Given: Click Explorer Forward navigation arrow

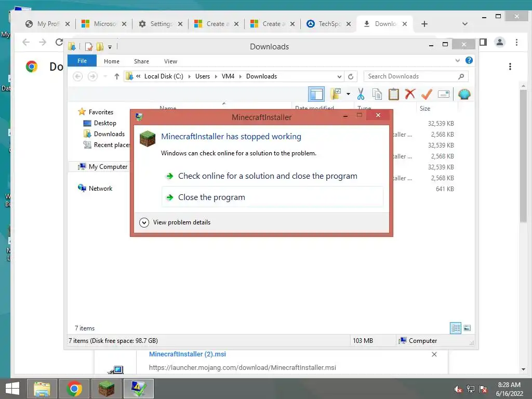Looking at the screenshot, I should click(x=92, y=76).
